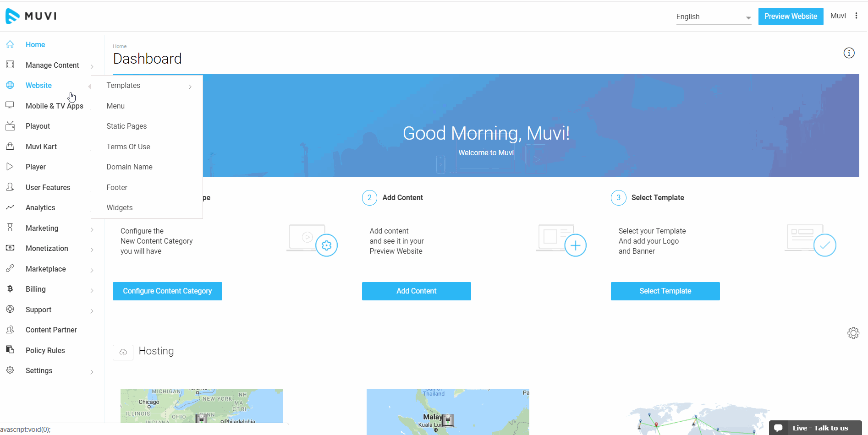Choose Domain Name in Website submenu
This screenshot has height=435, width=868.
pyautogui.click(x=129, y=167)
